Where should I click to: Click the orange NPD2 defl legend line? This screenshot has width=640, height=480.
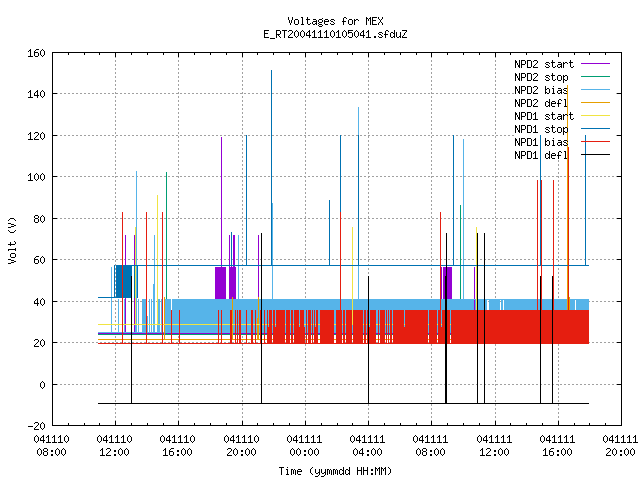pos(596,103)
